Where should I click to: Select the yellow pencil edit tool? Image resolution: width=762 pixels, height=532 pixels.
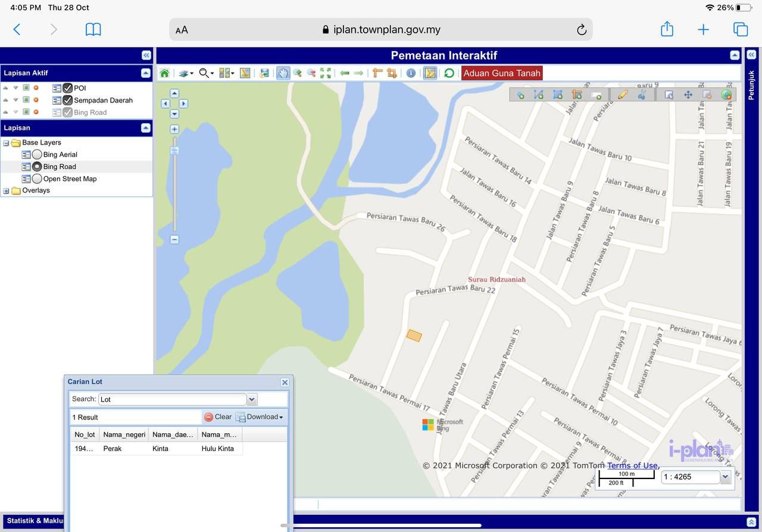point(623,95)
